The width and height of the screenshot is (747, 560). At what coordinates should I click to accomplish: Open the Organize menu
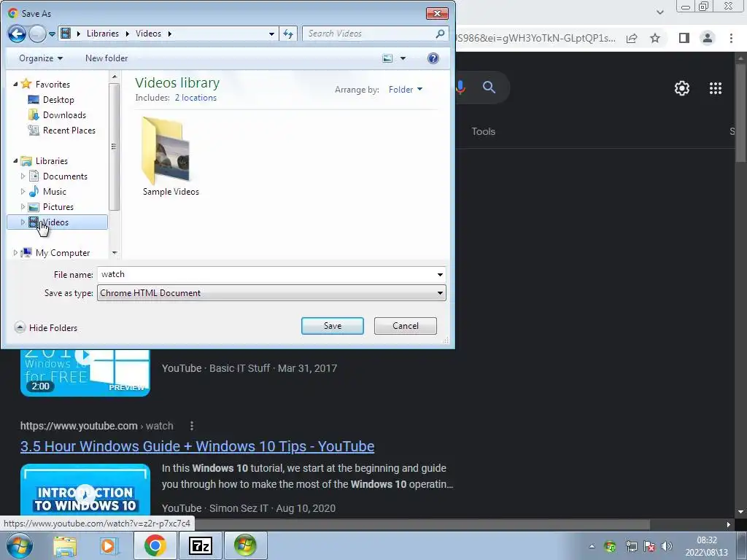41,58
